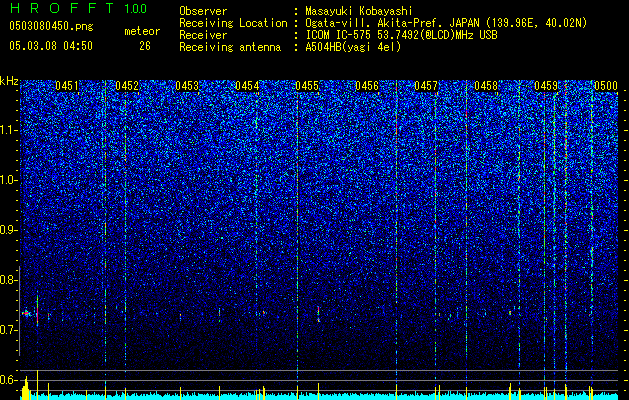Image resolution: width=629 pixels, height=400 pixels.
Task: Click the 0459 time marker
Action: click(x=546, y=86)
